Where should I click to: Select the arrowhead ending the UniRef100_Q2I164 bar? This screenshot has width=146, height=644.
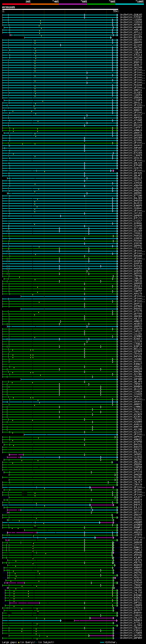(61, 45)
